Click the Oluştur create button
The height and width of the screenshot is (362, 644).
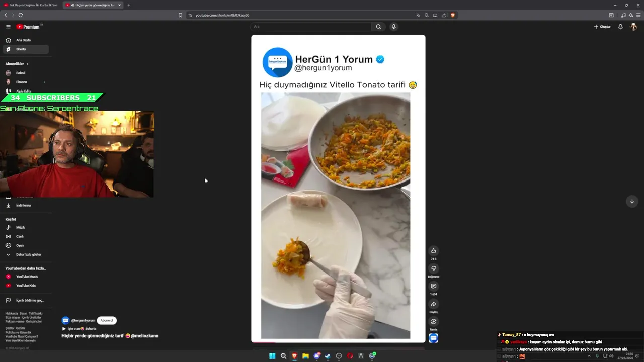pos(602,27)
